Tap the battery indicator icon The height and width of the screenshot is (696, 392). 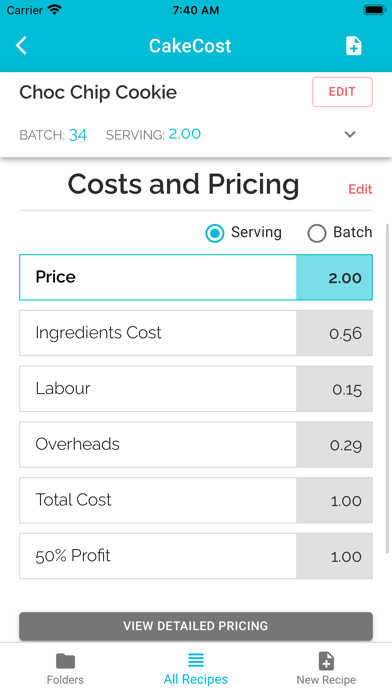tap(374, 10)
